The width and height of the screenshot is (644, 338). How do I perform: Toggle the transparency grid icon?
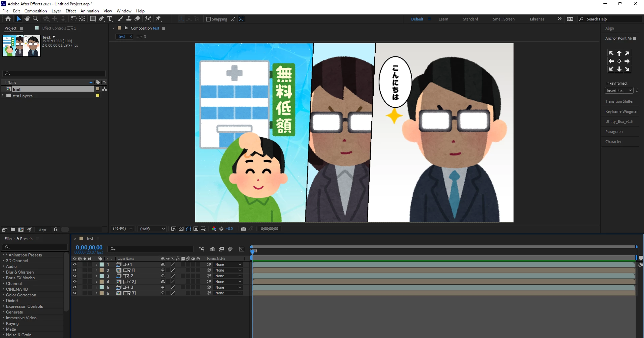coord(181,229)
